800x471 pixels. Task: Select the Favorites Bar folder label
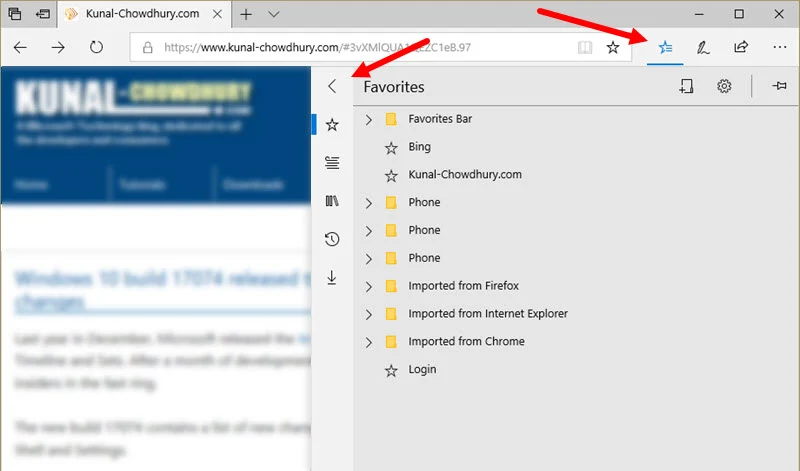[440, 119]
